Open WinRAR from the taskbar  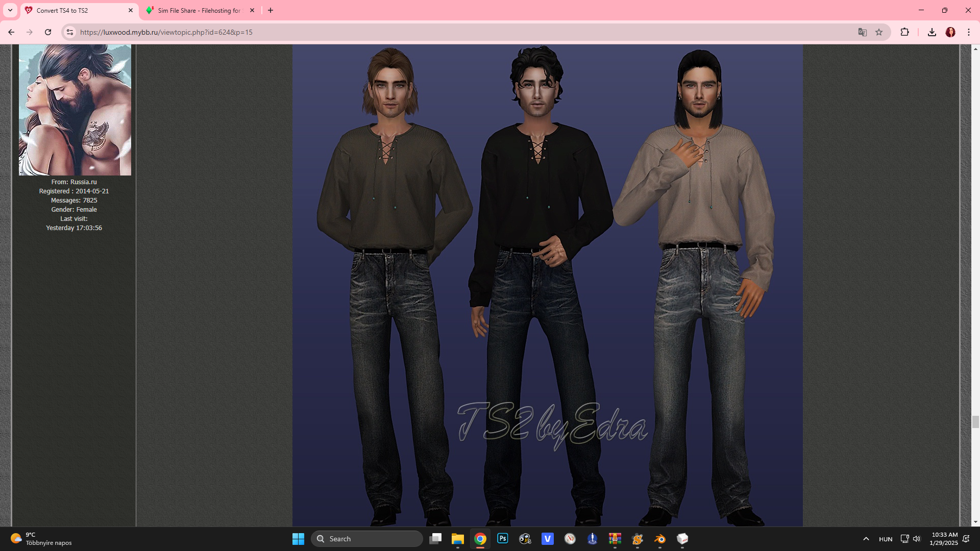pos(615,539)
